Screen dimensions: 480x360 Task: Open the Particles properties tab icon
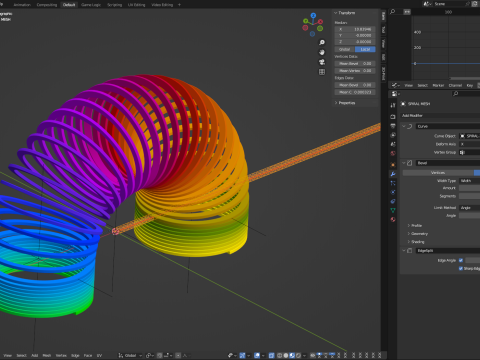pyautogui.click(x=393, y=183)
